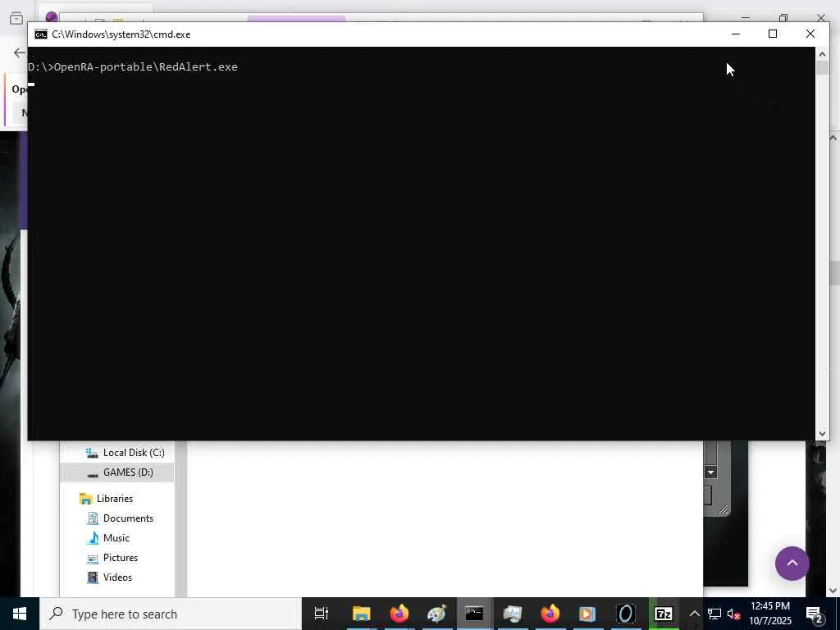
Task: Select the Command Prompt taskbar icon
Action: pos(474,614)
